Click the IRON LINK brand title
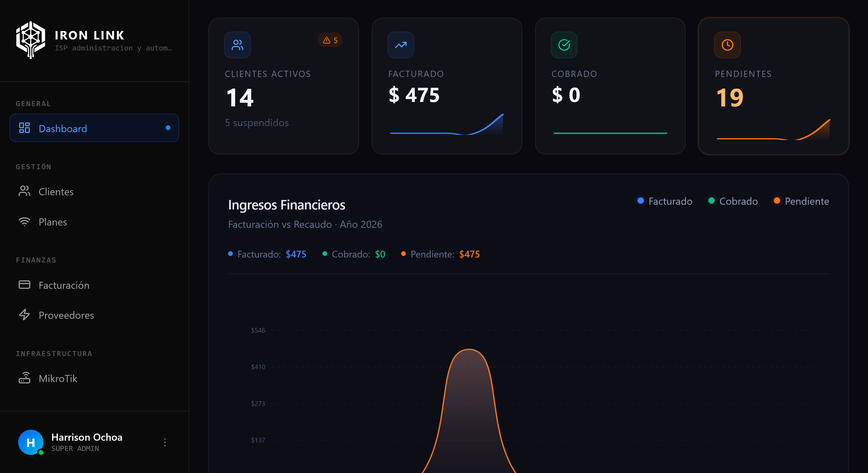The height and width of the screenshot is (473, 868). tap(90, 35)
